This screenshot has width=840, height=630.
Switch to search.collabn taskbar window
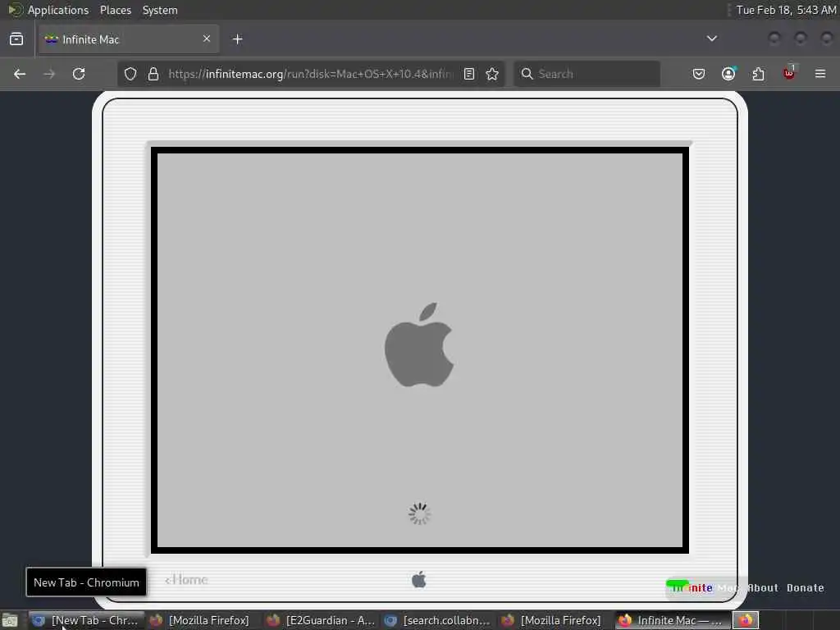click(438, 620)
